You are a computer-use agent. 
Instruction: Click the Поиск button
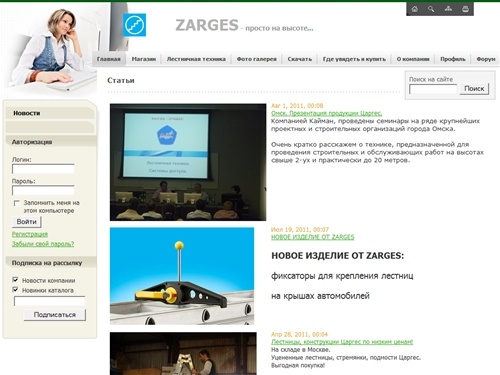coord(474,89)
